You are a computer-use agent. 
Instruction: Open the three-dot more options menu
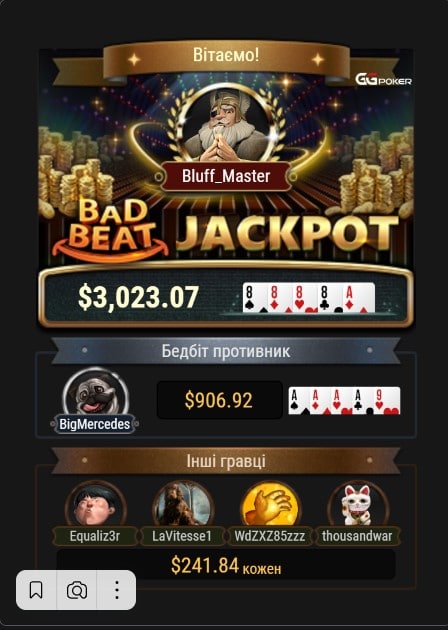coord(117,590)
